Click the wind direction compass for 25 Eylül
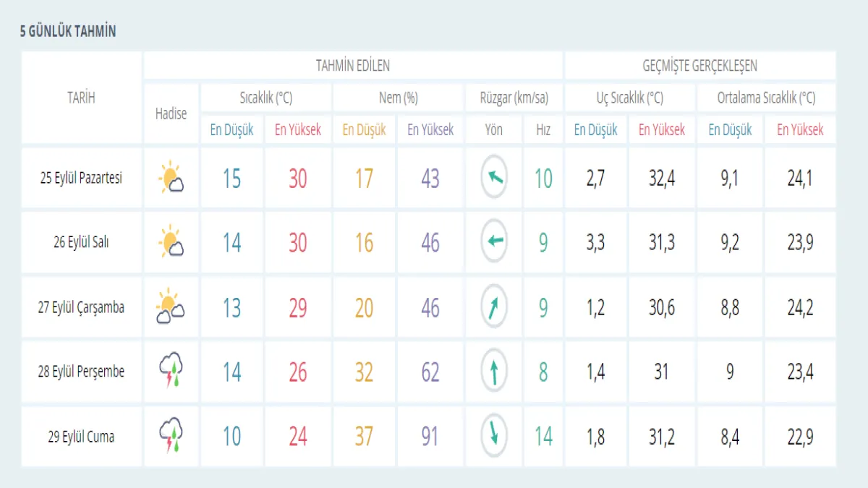This screenshot has height=488, width=868. [494, 178]
